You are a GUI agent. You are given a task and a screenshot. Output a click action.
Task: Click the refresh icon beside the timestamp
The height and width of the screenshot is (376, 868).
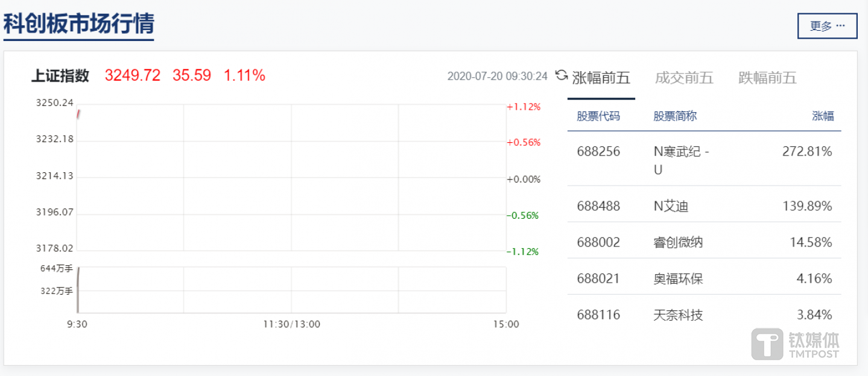[561, 75]
